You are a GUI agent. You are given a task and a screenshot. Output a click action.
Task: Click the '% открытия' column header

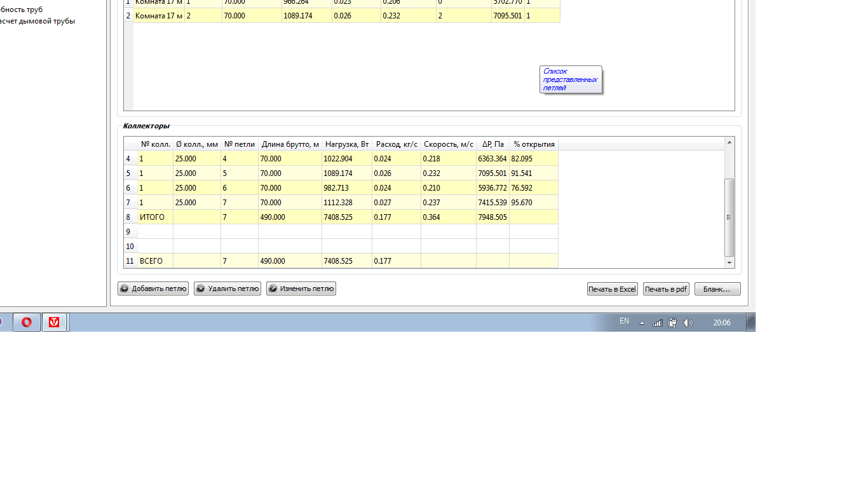534,144
